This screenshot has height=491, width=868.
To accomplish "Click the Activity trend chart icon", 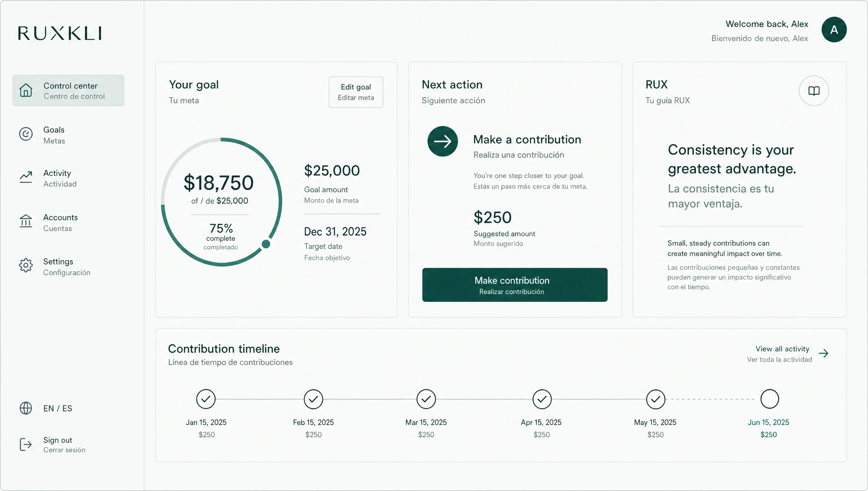I will tap(26, 177).
